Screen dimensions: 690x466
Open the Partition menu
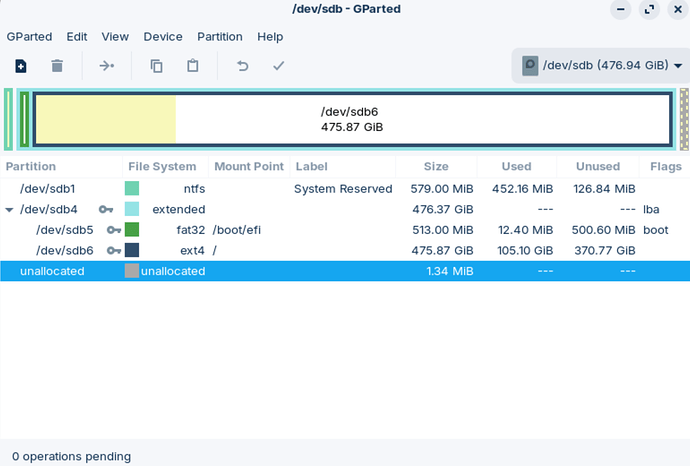coord(219,36)
